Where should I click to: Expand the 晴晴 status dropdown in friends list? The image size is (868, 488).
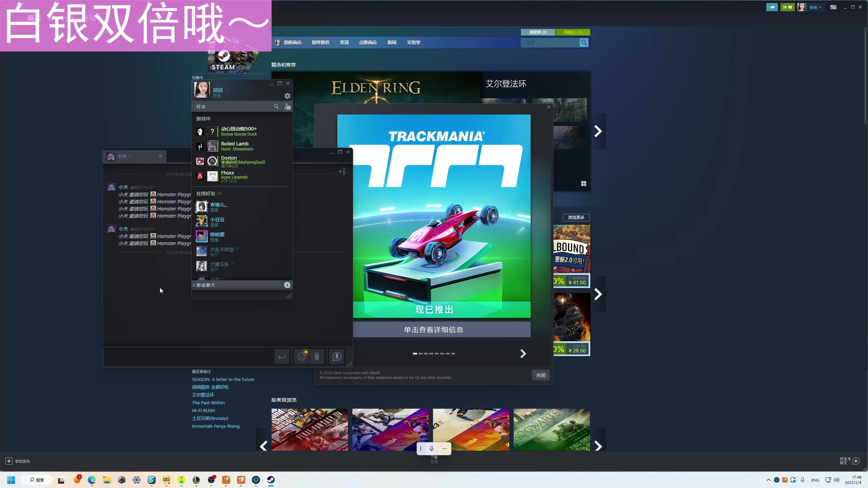pyautogui.click(x=227, y=90)
